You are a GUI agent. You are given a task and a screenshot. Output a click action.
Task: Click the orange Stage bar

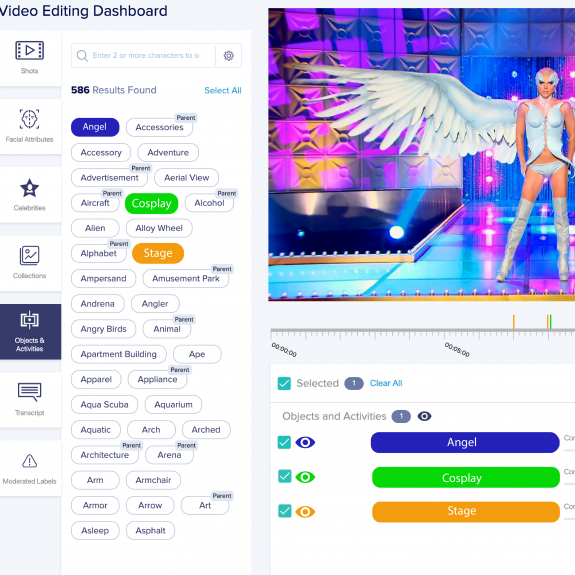tap(466, 512)
